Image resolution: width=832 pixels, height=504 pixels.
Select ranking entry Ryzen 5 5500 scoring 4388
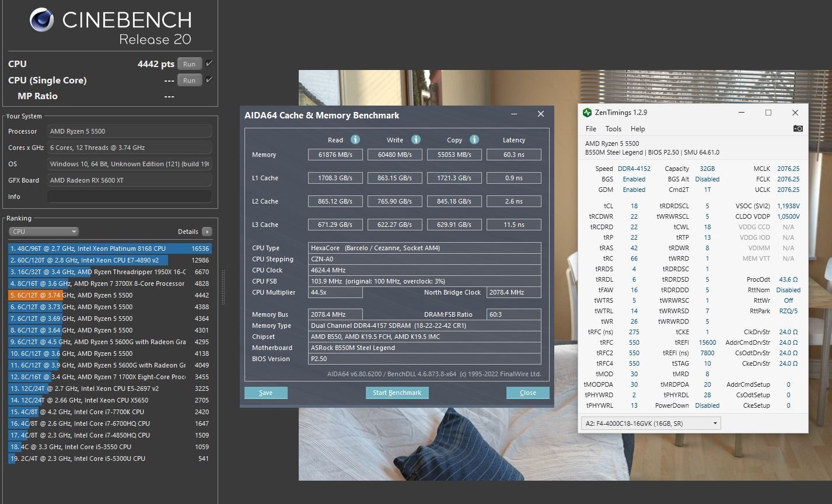point(110,307)
